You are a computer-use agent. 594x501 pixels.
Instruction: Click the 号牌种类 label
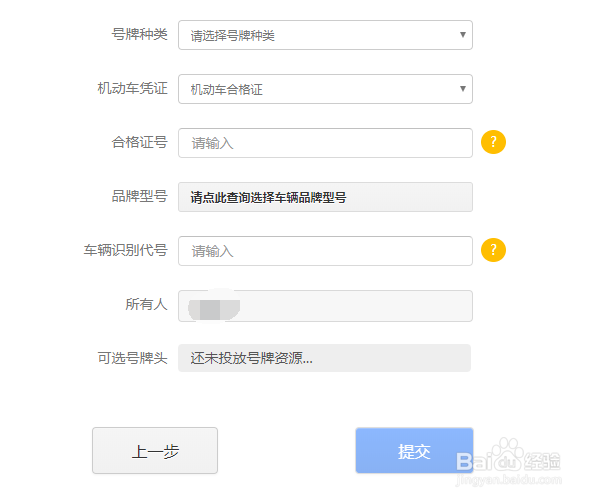pyautogui.click(x=139, y=34)
